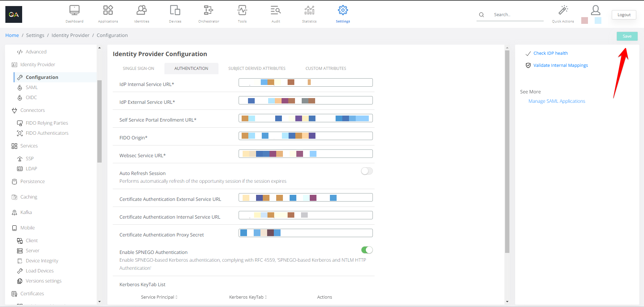Click the Check IDP health link
This screenshot has width=644, height=307.
550,53
